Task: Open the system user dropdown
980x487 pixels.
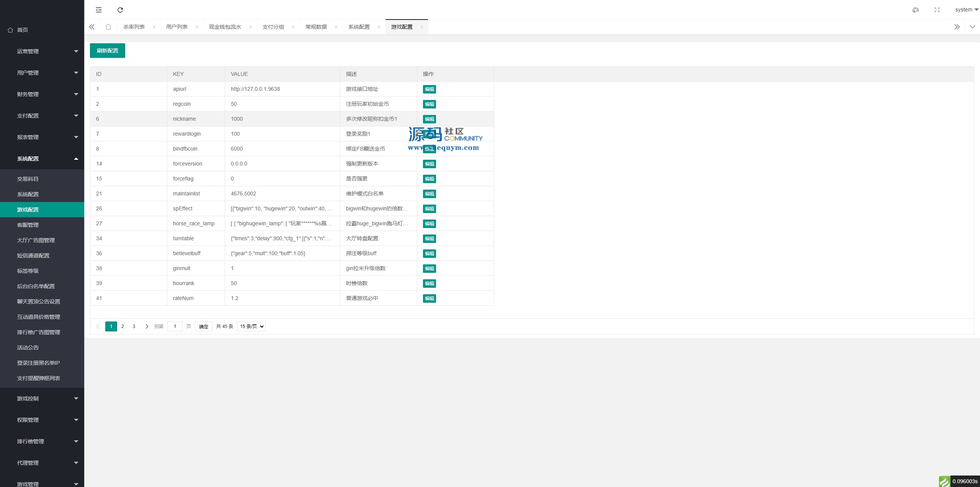Action: pyautogui.click(x=966, y=10)
